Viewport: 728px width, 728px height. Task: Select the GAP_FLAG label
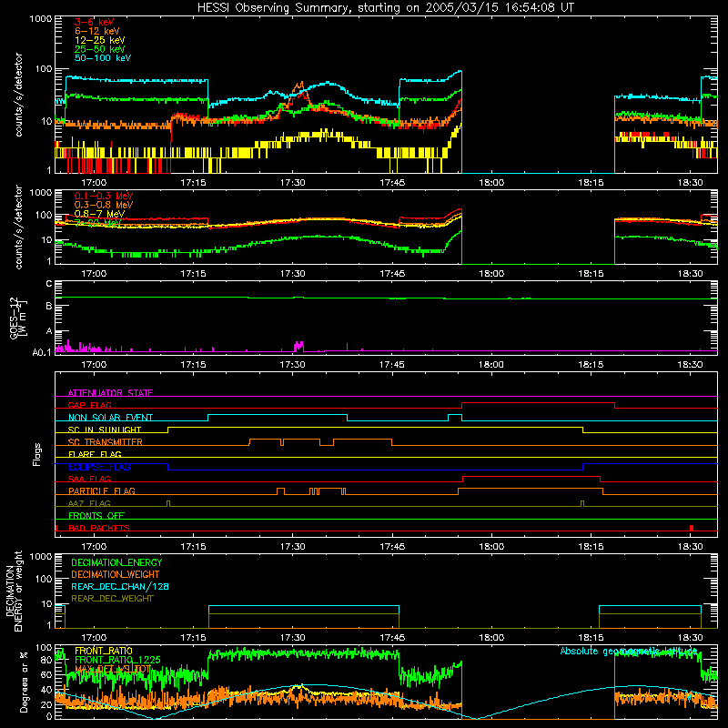point(90,405)
